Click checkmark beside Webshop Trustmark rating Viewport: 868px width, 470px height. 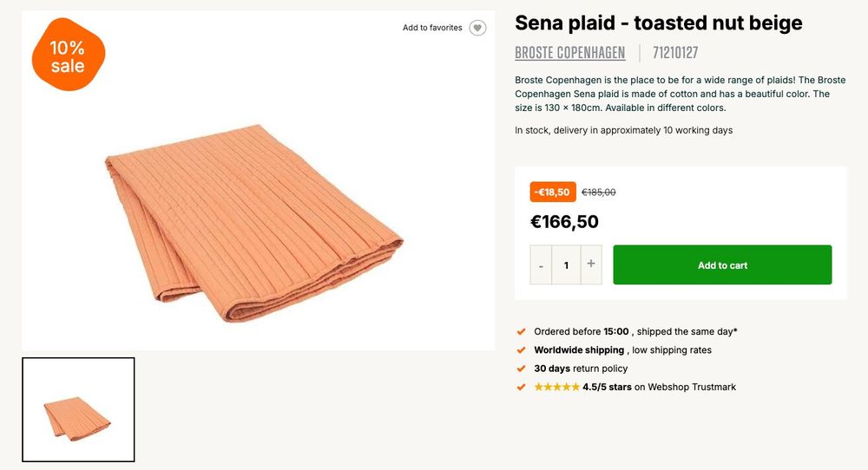(x=521, y=387)
